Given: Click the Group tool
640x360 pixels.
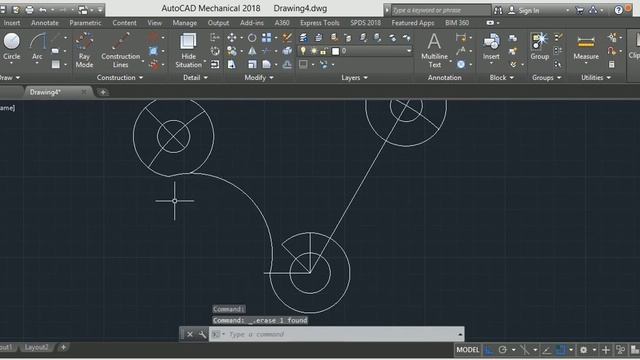Looking at the screenshot, I should pos(540,47).
